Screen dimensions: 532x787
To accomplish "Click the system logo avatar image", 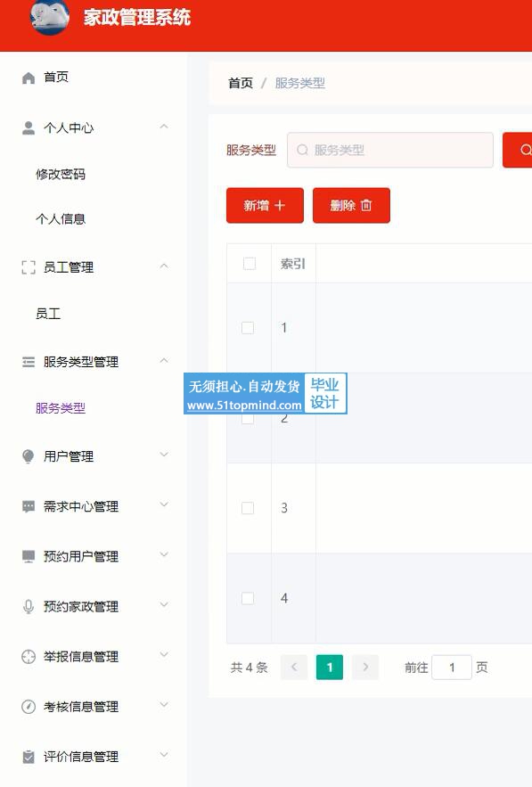I will coord(49,17).
